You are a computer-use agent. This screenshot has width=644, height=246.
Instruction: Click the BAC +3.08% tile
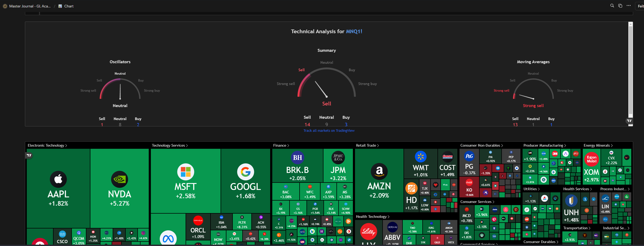(286, 191)
